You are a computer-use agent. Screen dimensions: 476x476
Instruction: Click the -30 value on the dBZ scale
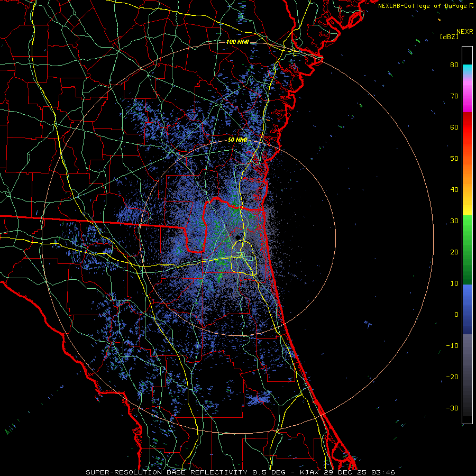[x=452, y=408]
